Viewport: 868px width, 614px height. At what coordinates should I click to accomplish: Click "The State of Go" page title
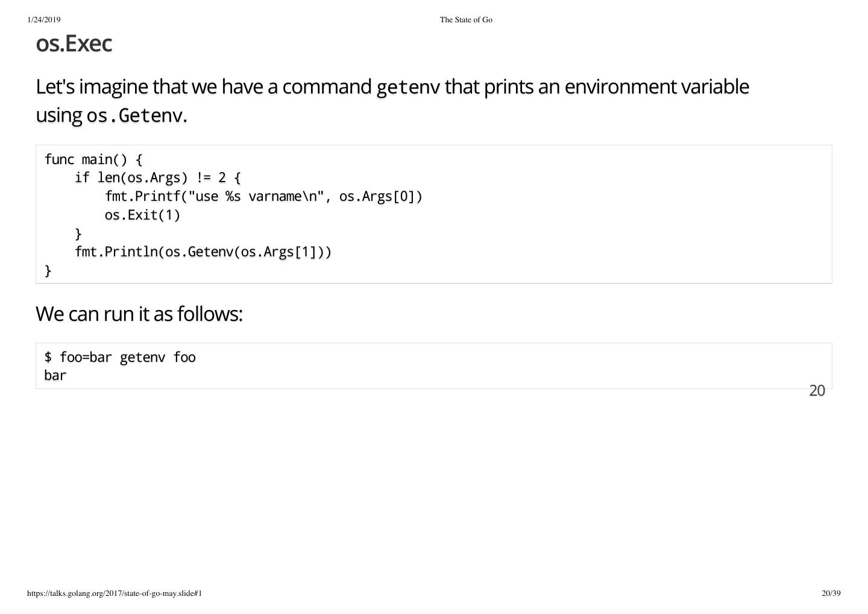pyautogui.click(x=466, y=20)
